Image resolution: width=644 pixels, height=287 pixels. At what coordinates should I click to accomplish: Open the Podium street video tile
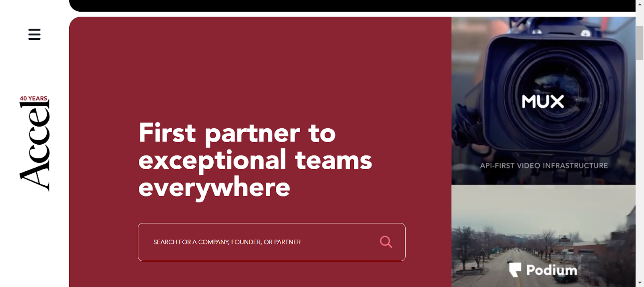[543, 236]
